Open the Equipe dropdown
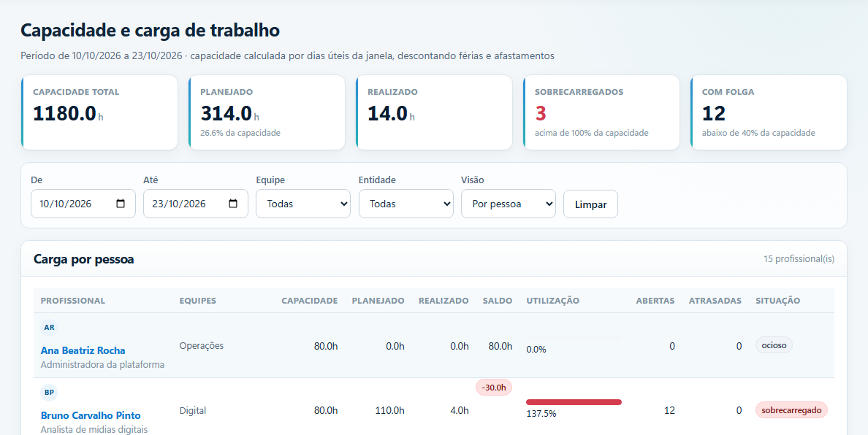The width and height of the screenshot is (868, 435). click(x=302, y=204)
